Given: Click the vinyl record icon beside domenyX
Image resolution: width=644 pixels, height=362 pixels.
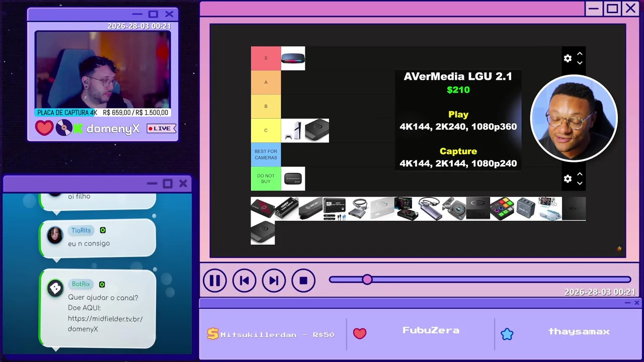Looking at the screenshot, I should (x=64, y=128).
